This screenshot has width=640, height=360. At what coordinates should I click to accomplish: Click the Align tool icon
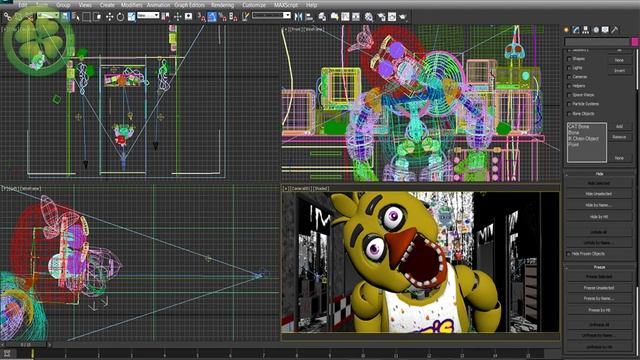[x=309, y=17]
